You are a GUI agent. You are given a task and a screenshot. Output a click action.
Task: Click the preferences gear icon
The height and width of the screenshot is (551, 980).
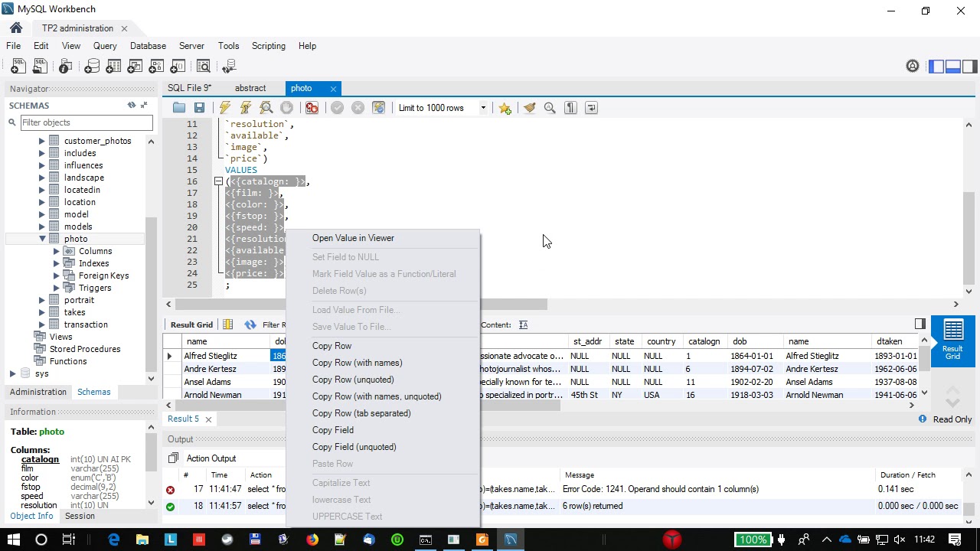coord(913,67)
